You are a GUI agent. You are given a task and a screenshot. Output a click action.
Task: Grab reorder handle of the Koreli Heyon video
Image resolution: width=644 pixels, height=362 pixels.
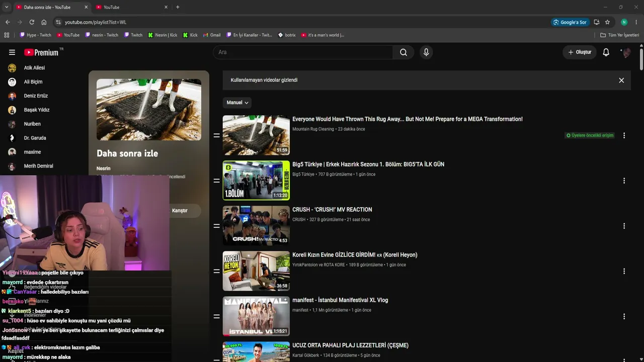[216, 271]
